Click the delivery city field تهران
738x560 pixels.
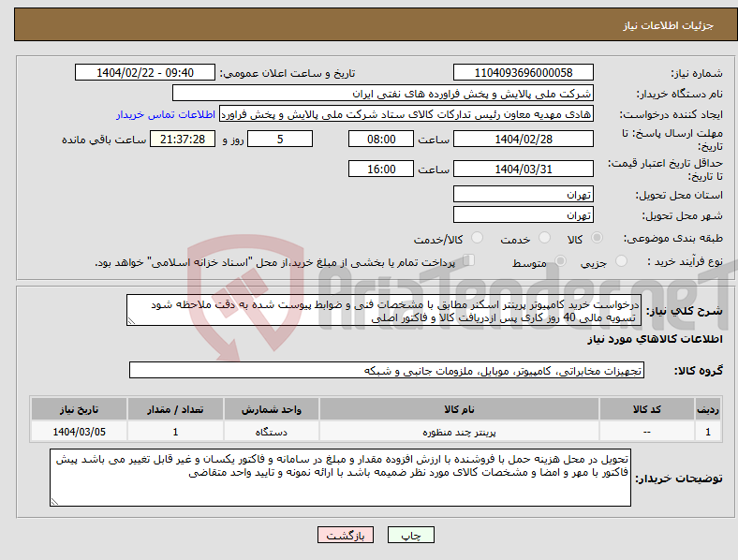click(524, 214)
